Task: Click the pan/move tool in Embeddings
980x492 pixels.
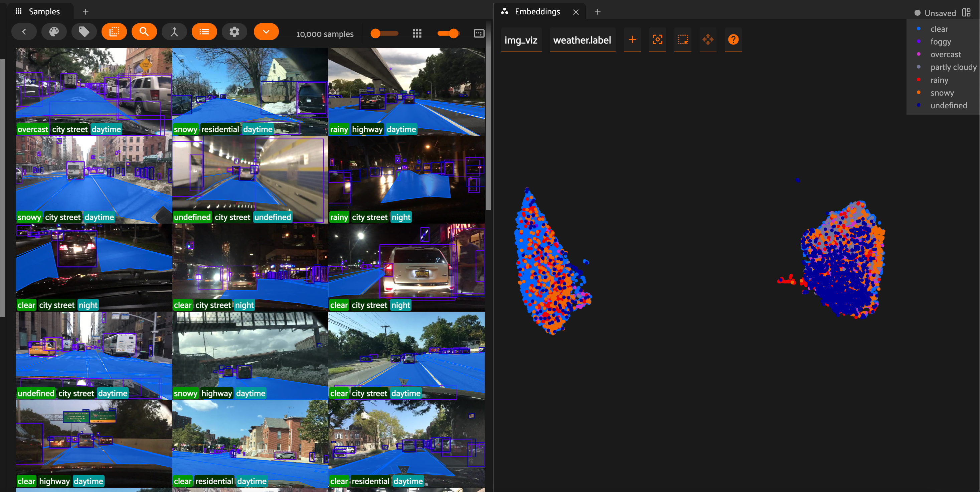Action: click(707, 39)
